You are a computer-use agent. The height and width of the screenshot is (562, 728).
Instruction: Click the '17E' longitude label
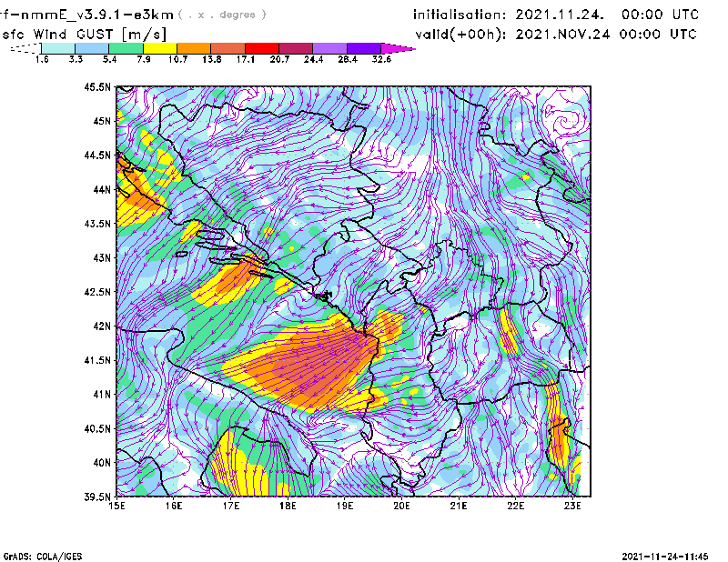point(231,506)
